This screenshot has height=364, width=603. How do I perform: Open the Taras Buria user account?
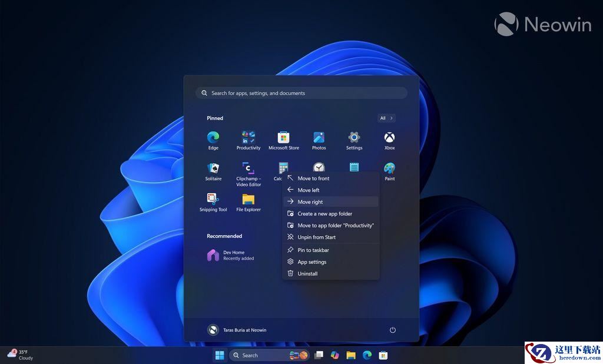[x=237, y=330]
